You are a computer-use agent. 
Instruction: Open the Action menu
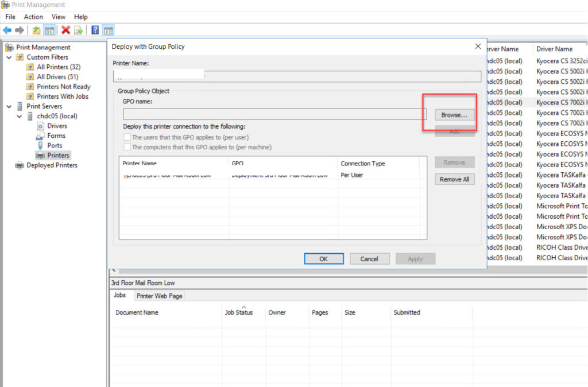33,17
